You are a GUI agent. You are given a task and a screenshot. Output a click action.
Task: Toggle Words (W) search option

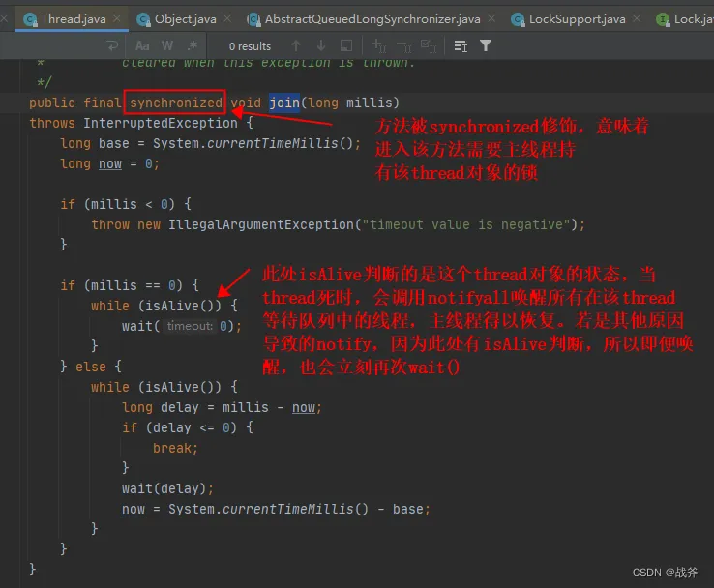coord(167,46)
